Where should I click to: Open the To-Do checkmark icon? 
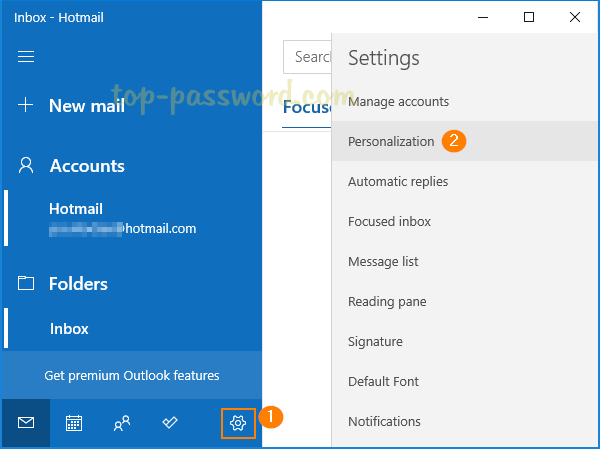[170, 423]
